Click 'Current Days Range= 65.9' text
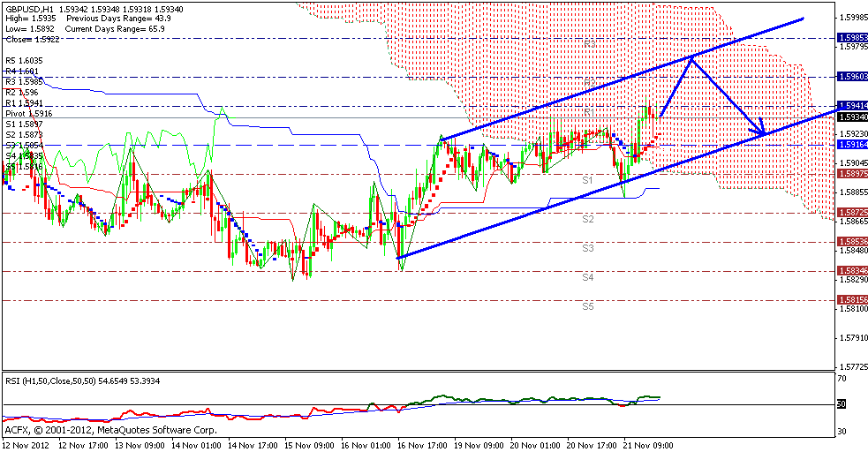868x452 pixels. click(115, 29)
